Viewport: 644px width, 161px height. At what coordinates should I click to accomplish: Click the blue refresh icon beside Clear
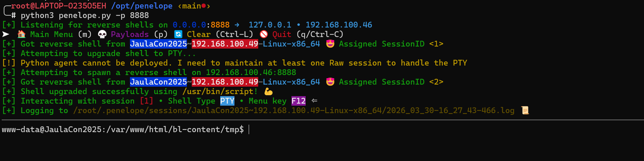[178, 34]
